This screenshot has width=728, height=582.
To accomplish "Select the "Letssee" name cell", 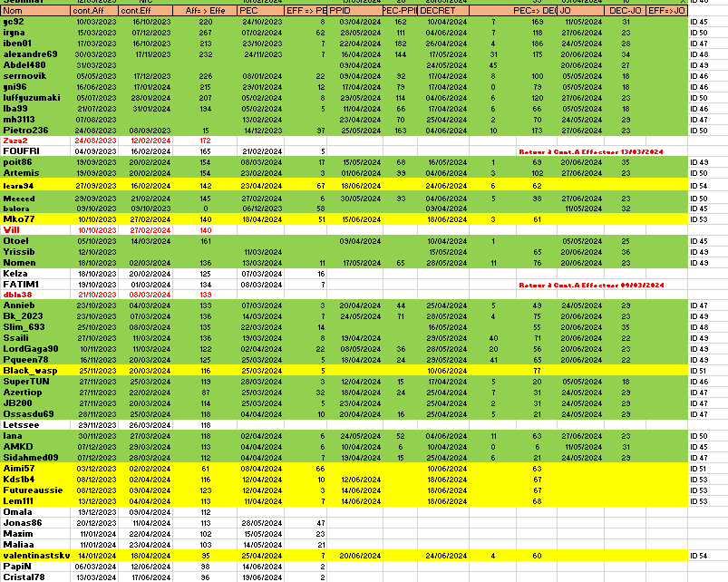I will tap(35, 425).
